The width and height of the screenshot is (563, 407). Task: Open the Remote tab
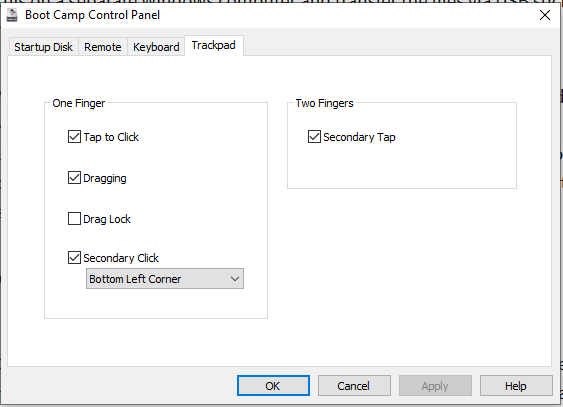[103, 47]
